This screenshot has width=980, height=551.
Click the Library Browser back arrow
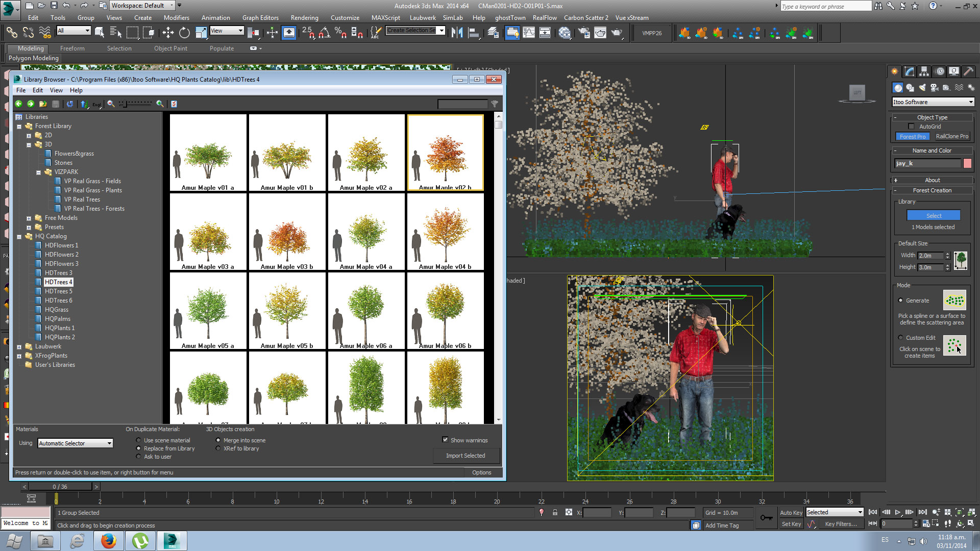[19, 104]
